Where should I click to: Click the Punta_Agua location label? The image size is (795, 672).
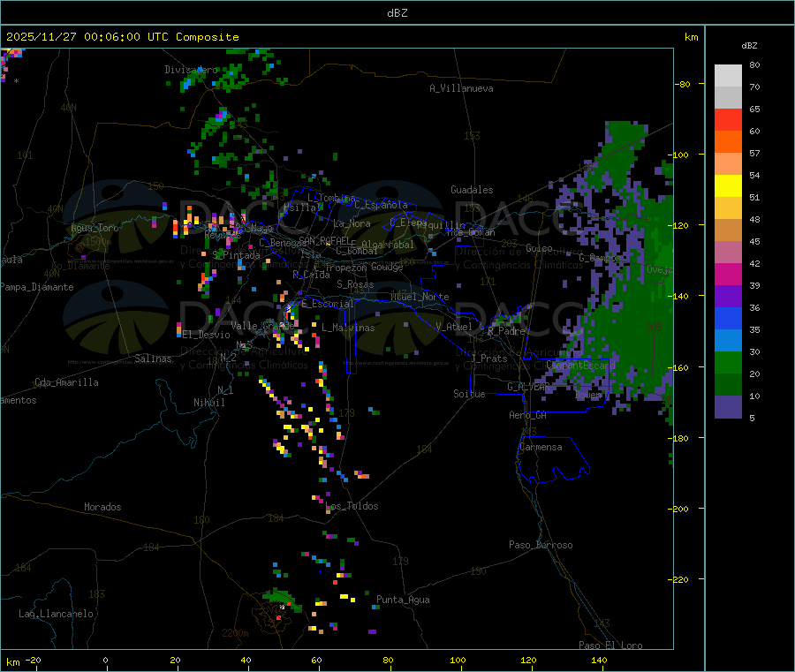[403, 600]
